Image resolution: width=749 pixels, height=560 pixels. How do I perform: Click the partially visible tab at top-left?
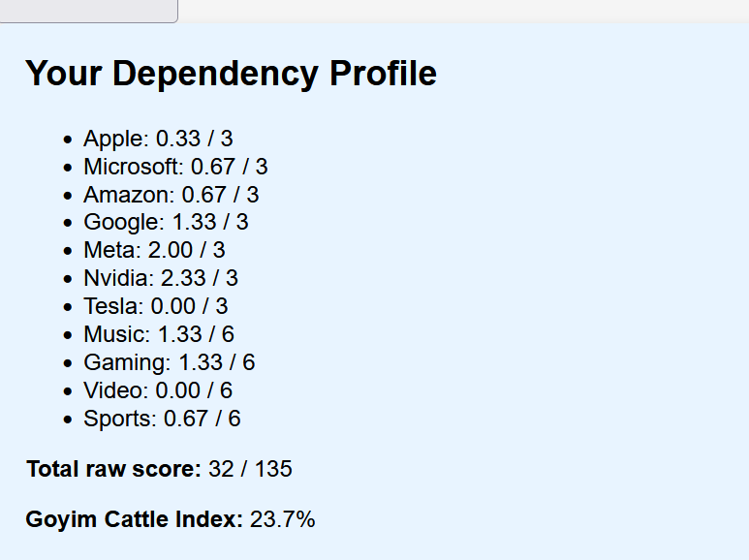pos(88,10)
